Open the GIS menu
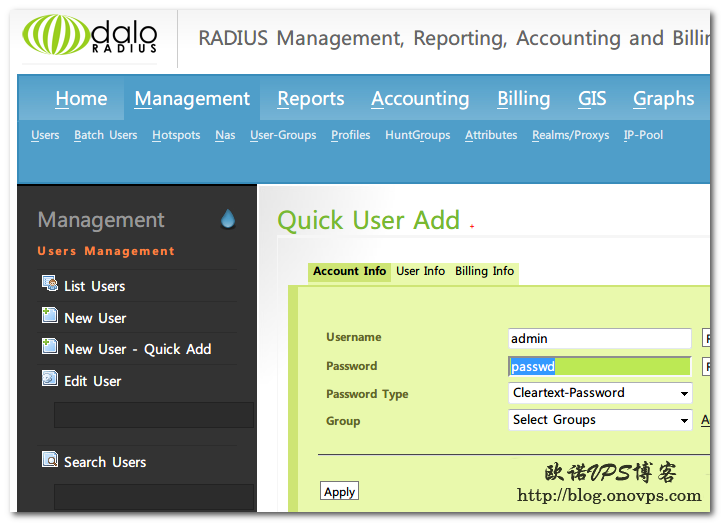The height and width of the screenshot is (523, 721). (x=592, y=99)
